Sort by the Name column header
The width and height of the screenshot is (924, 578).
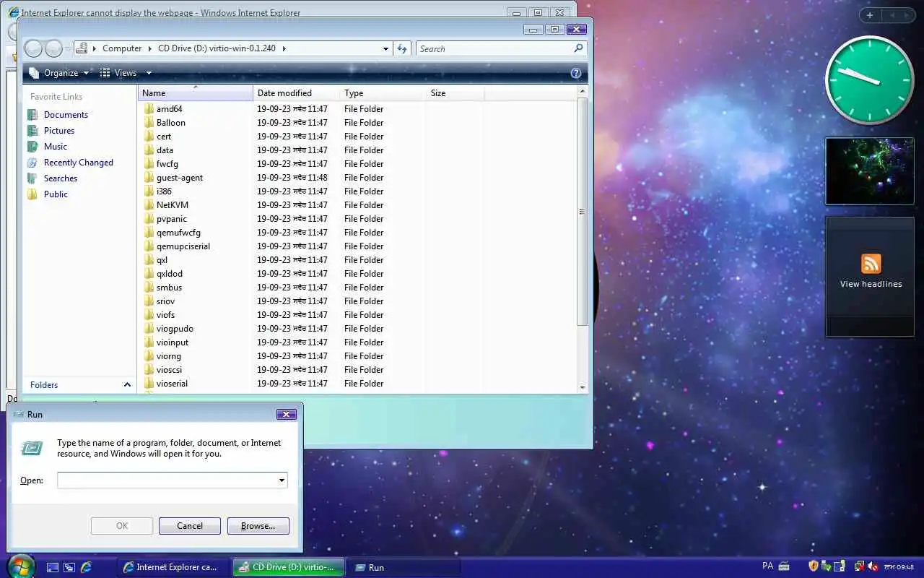195,93
